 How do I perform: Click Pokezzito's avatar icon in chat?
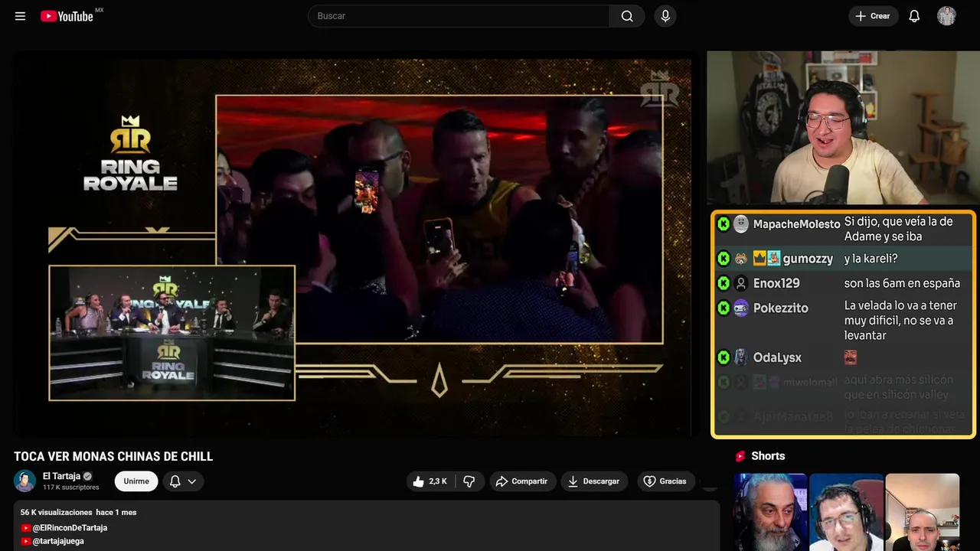click(741, 308)
